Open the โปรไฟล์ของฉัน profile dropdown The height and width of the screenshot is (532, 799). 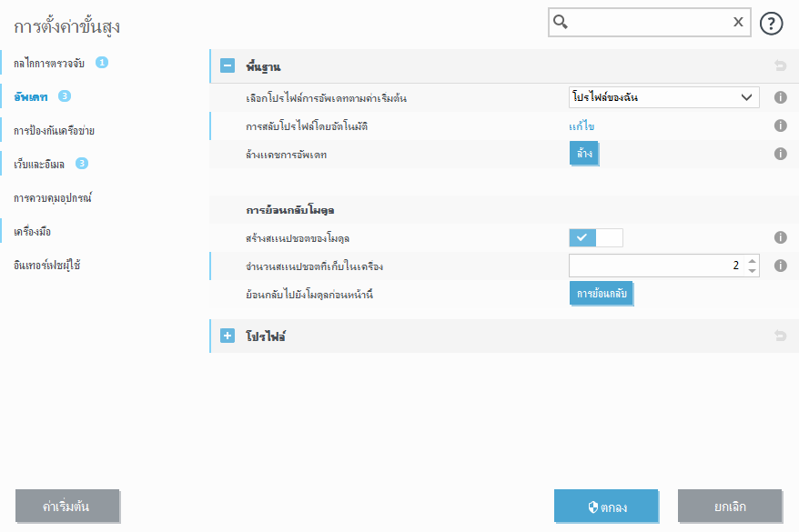[664, 97]
